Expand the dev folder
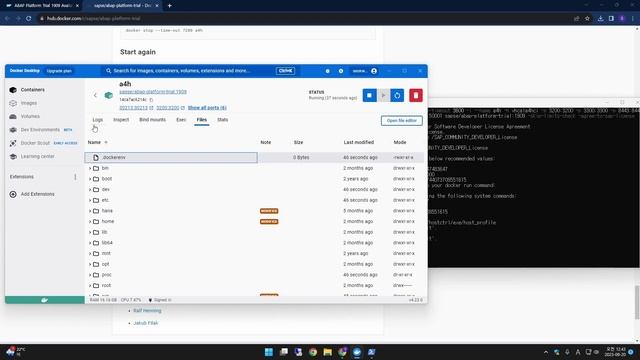This screenshot has height=360, width=640. (90, 189)
